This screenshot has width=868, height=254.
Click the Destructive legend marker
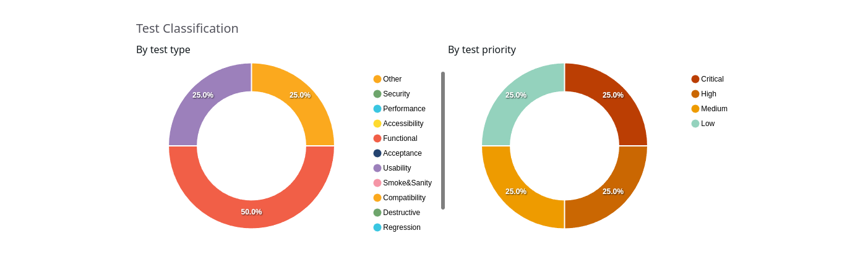[377, 213]
